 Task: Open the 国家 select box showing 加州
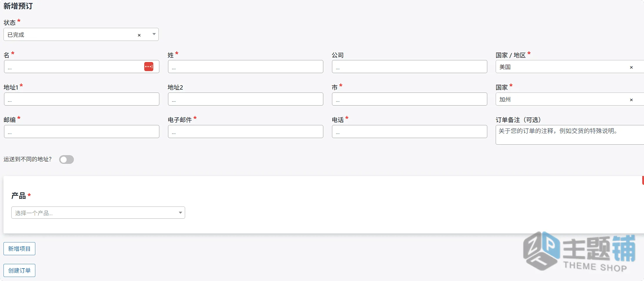tap(570, 99)
